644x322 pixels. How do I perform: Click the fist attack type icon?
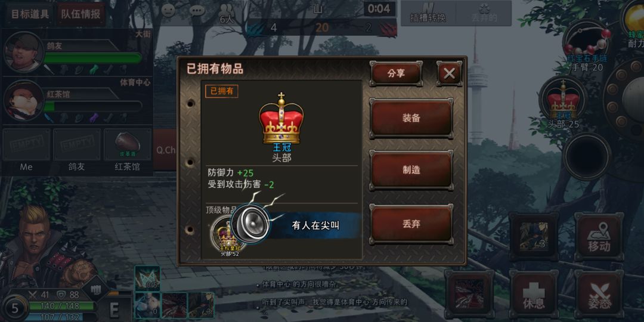(x=95, y=290)
